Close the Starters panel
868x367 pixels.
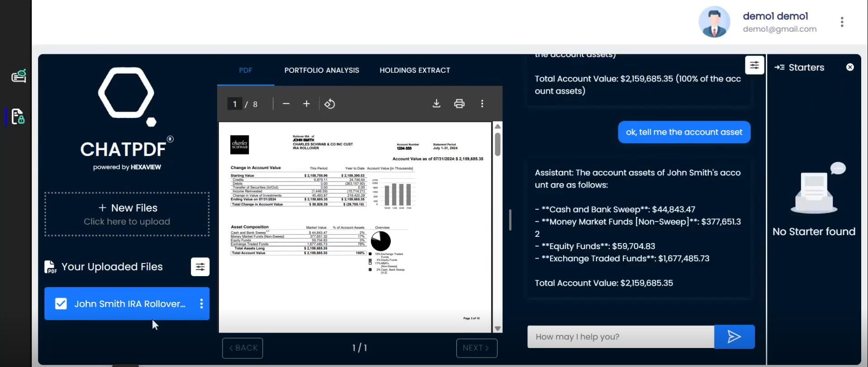(x=850, y=67)
